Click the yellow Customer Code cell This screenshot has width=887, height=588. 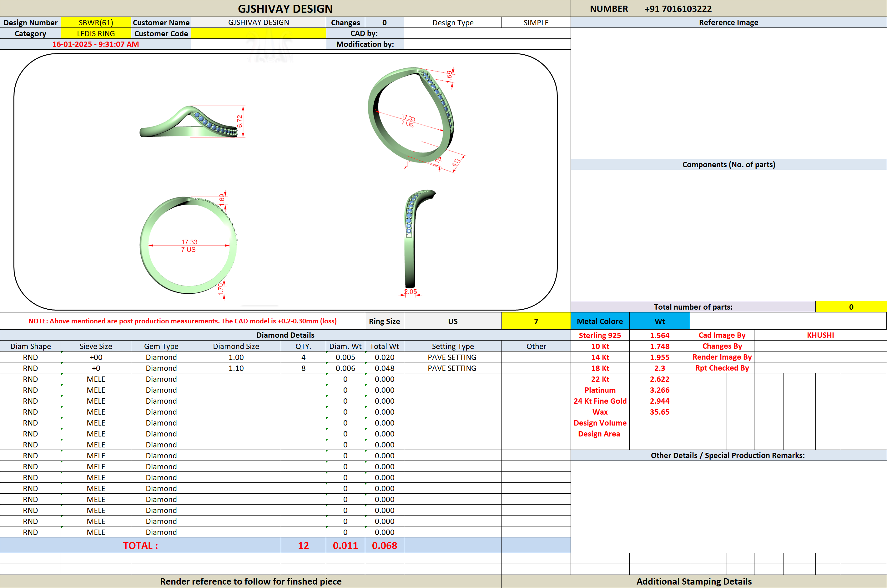pyautogui.click(x=258, y=33)
